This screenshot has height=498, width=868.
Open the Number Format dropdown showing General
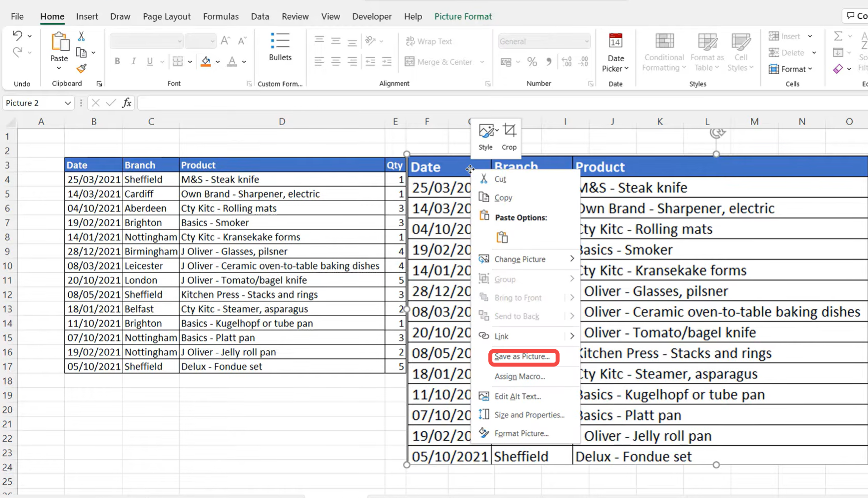click(x=544, y=41)
